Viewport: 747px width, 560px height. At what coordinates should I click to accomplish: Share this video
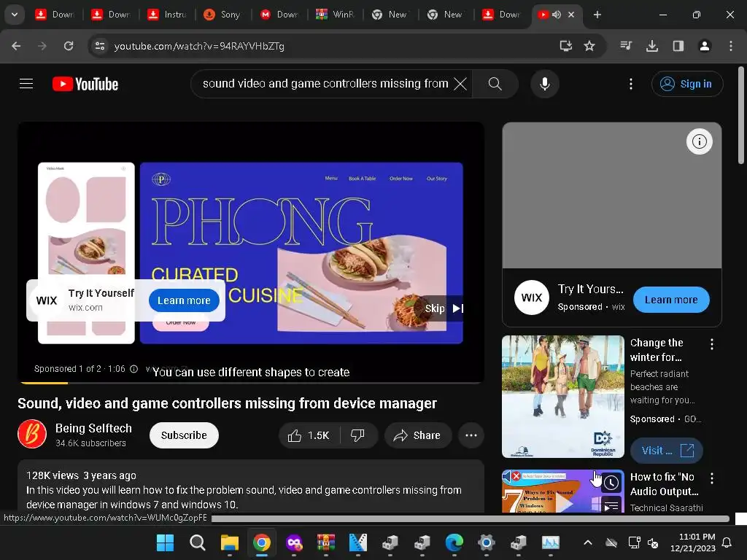[417, 435]
